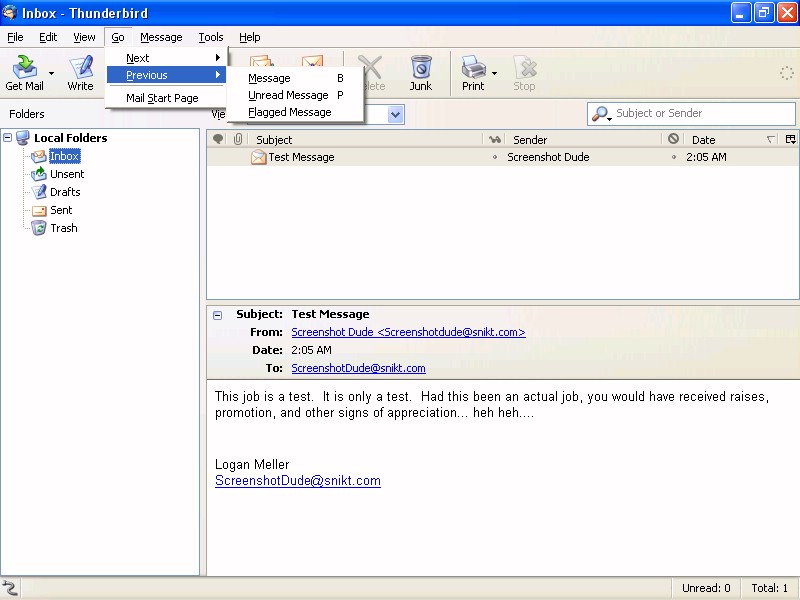
Task: Sort by the Subject column header
Action: coord(366,139)
